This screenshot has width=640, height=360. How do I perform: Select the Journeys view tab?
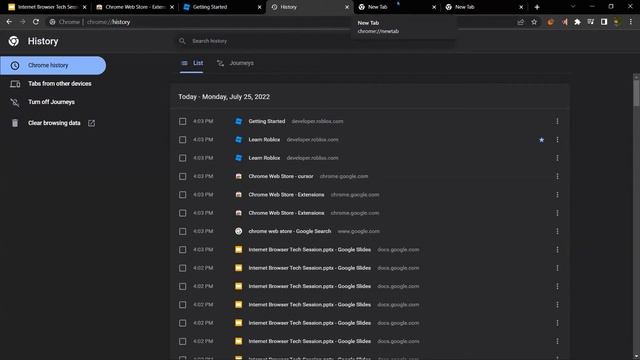click(236, 63)
